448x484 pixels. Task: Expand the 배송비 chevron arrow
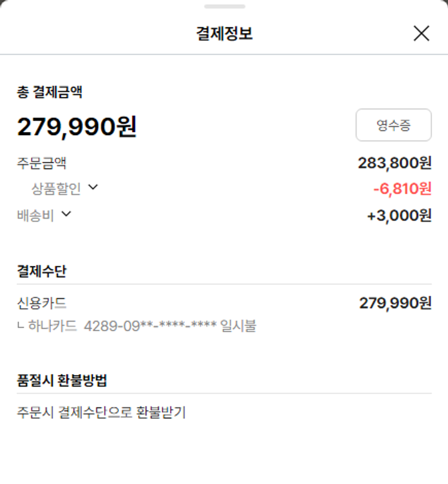[66, 214]
